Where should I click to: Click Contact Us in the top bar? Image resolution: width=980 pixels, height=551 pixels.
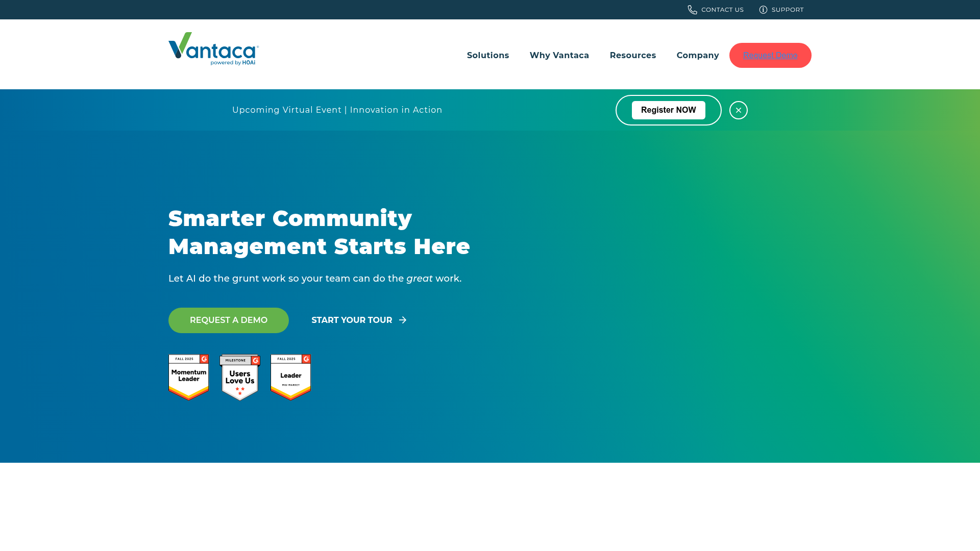pos(722,10)
